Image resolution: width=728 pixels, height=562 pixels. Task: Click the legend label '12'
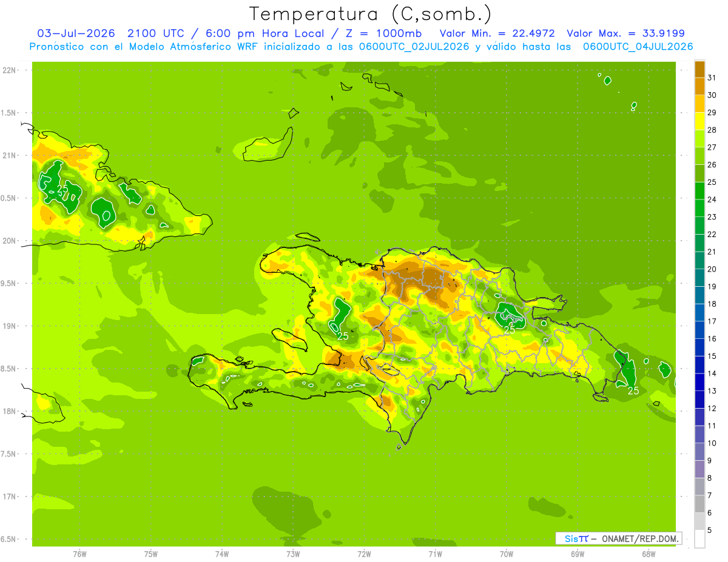point(712,408)
